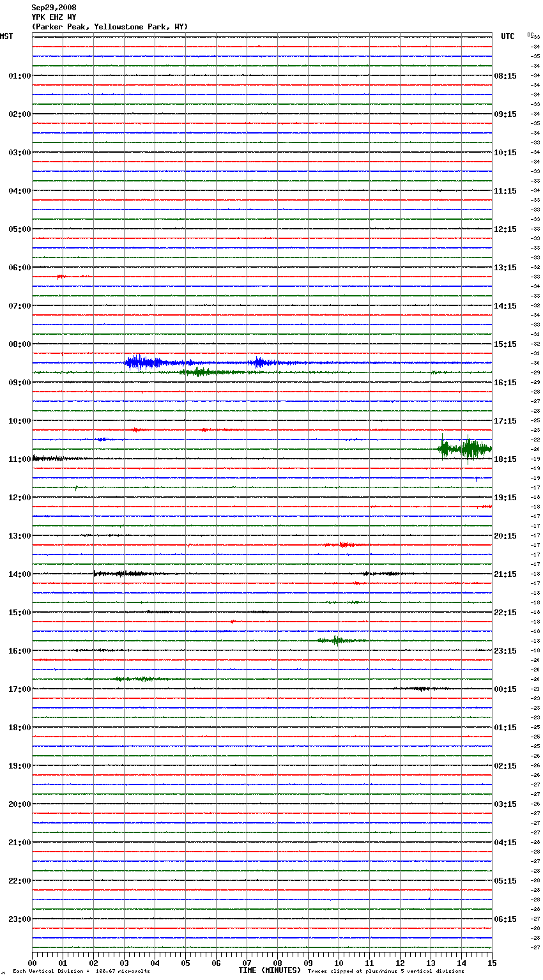The width and height of the screenshot is (543, 980).
Task: Select minute 12 on the time axis
Action: (400, 963)
